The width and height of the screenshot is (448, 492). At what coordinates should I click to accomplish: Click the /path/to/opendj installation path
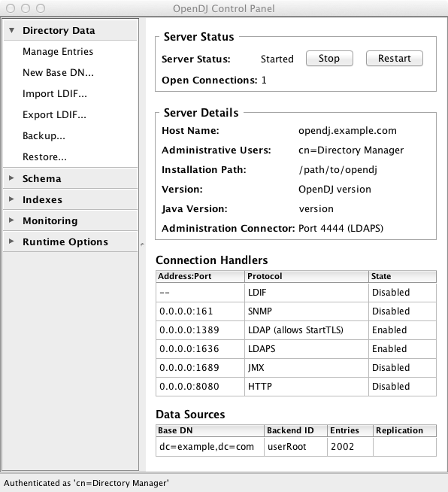[x=338, y=170]
